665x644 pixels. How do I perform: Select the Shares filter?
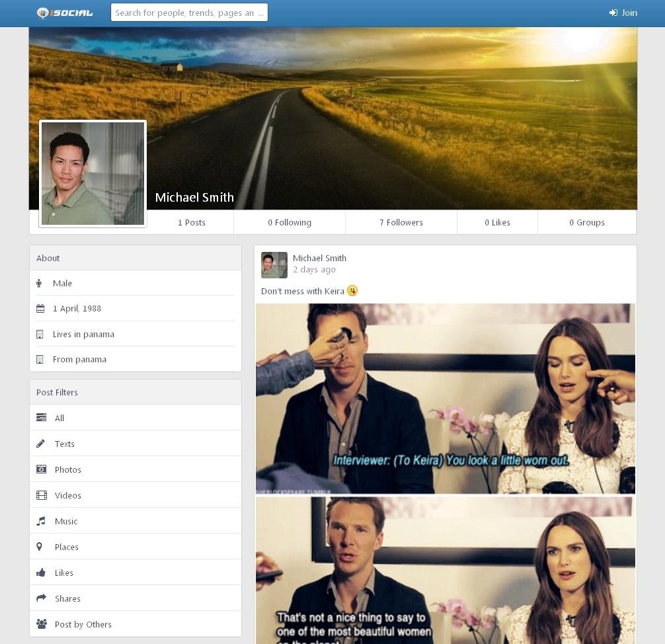click(68, 598)
